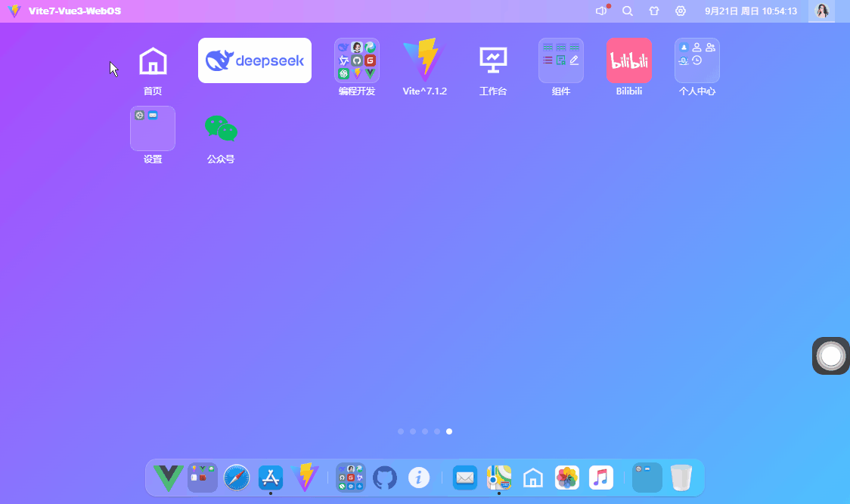The width and height of the screenshot is (850, 504).
Task: Open the settings gear in the top bar
Action: 680,11
